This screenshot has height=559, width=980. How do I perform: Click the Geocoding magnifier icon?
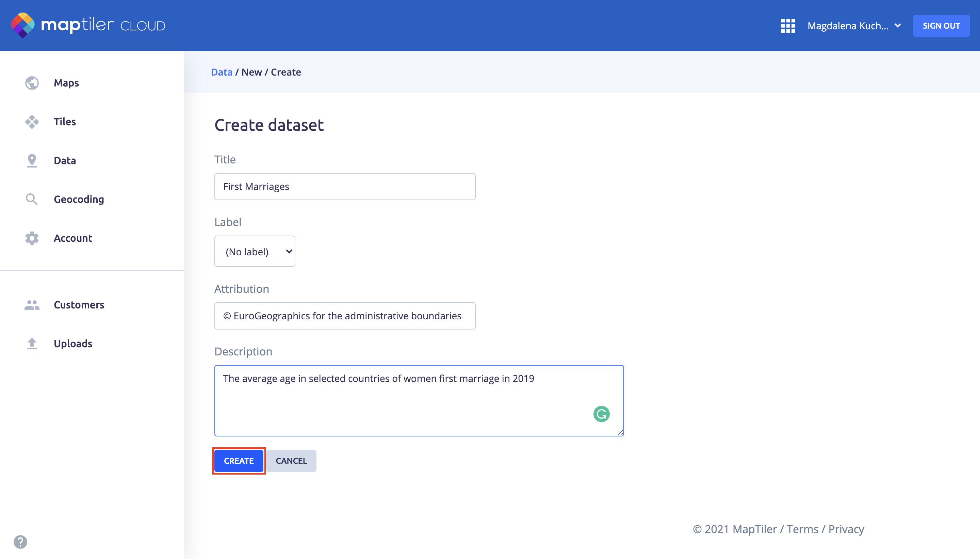32,199
